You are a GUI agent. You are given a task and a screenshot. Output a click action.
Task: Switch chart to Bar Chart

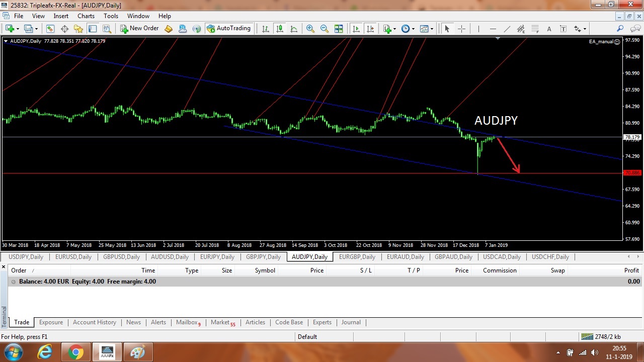[266, 29]
